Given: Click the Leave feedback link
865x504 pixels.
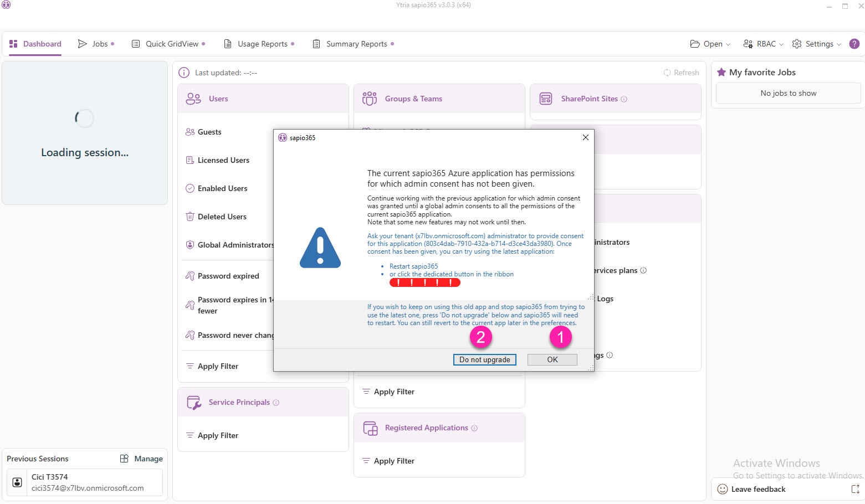Looking at the screenshot, I should 757,489.
